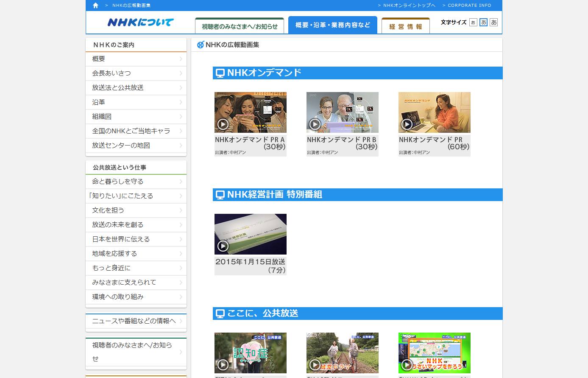The image size is (588, 378).
Task: Open 組織図 in the sidebar
Action: tap(136, 117)
